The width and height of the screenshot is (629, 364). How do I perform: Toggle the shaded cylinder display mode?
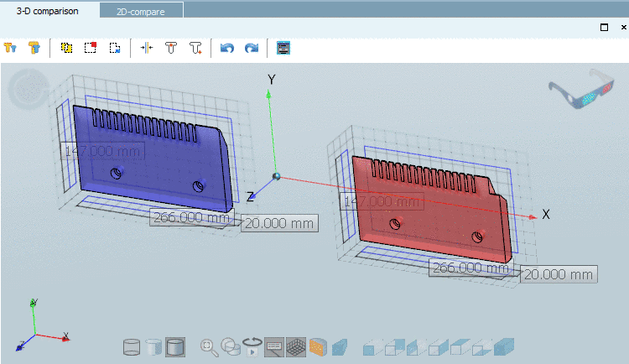click(x=175, y=346)
